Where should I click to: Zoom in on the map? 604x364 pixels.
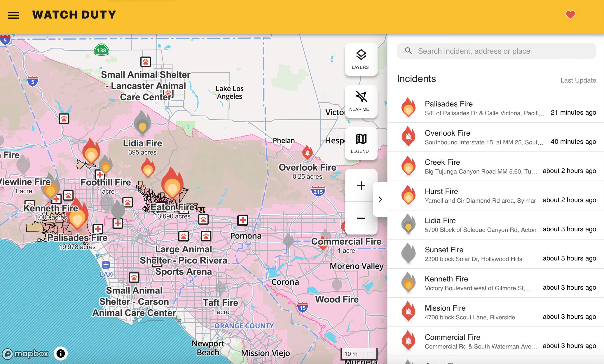361,185
